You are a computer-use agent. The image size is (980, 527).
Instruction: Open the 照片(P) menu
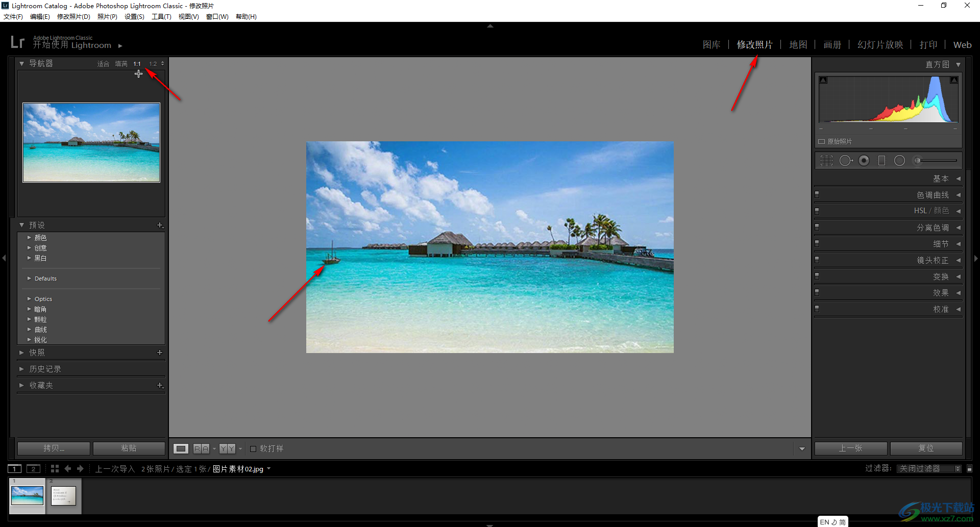click(107, 16)
